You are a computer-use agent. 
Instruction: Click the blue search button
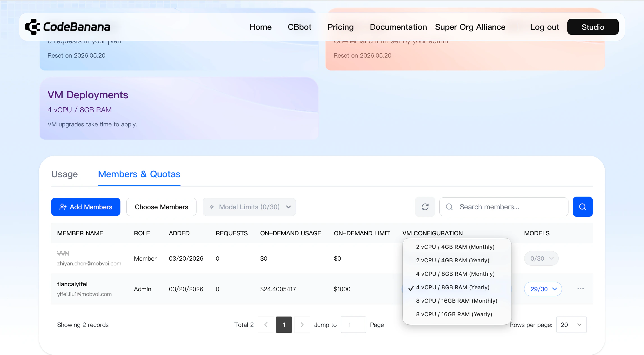[x=583, y=207]
